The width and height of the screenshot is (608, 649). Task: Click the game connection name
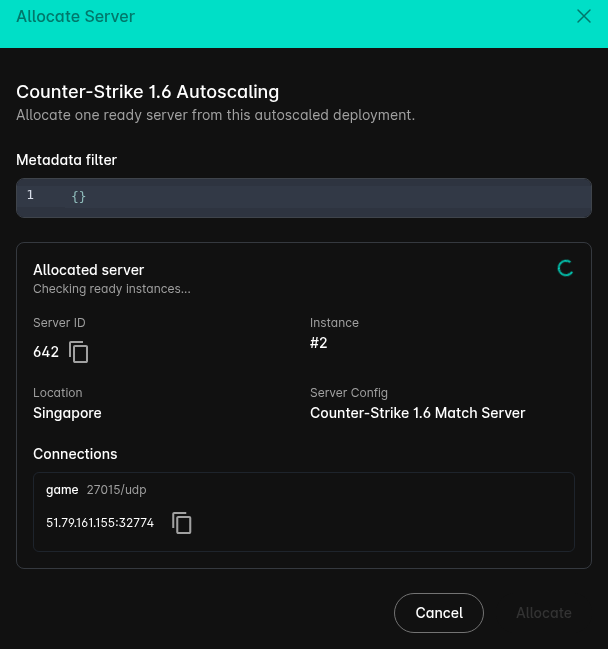coord(62,490)
